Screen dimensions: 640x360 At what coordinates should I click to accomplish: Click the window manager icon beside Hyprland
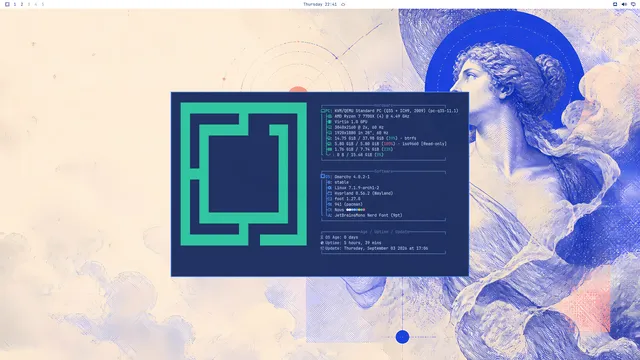pyautogui.click(x=329, y=193)
